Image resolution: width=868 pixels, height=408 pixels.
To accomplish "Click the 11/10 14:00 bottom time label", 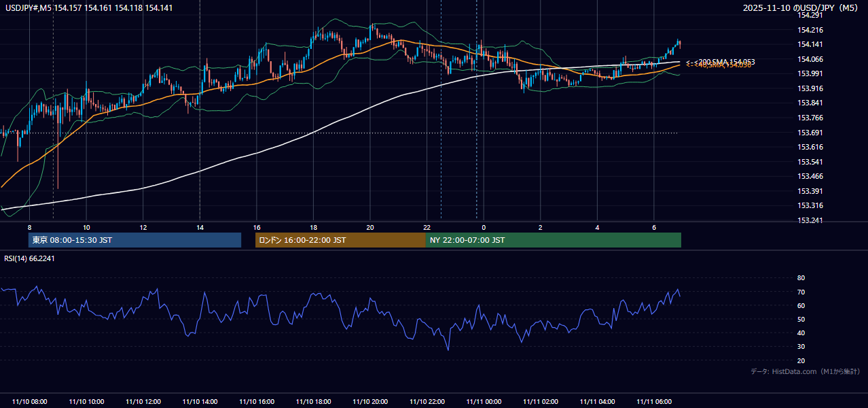I will [x=200, y=402].
